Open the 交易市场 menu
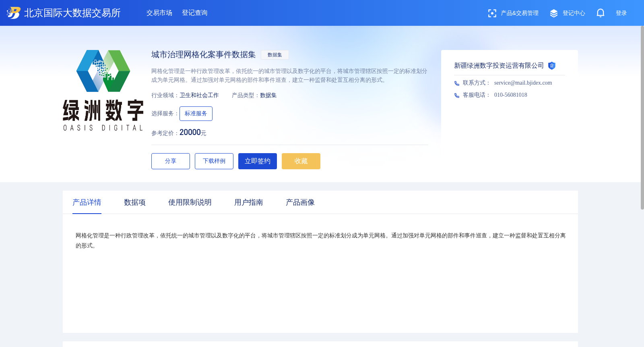The width and height of the screenshot is (644, 347). (159, 13)
